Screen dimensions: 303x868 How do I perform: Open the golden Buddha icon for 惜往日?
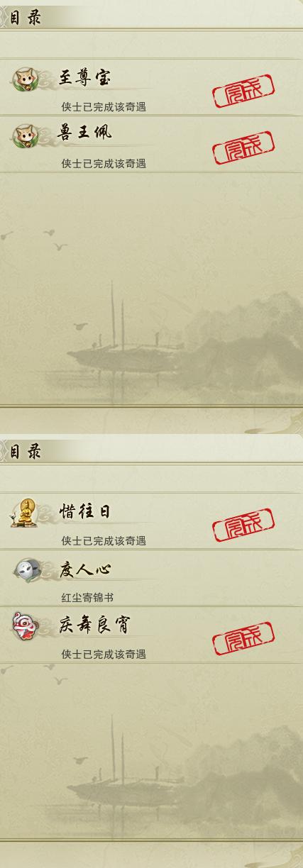click(27, 511)
